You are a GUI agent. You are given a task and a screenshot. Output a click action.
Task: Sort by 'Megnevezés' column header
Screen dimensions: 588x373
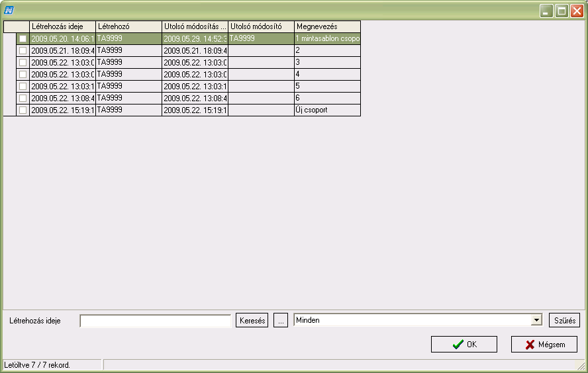point(327,26)
